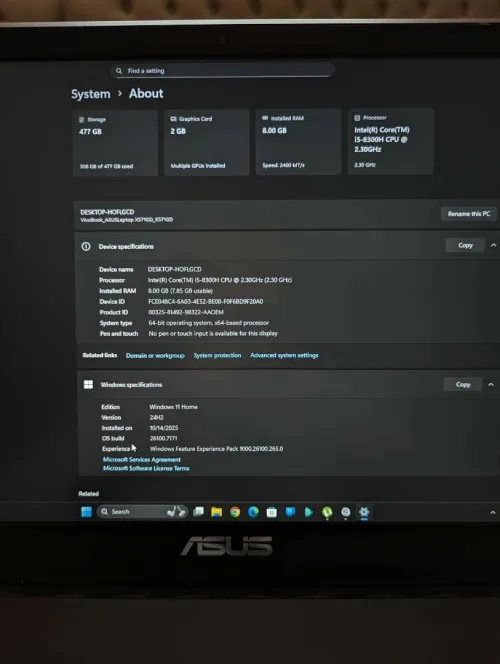Open the Processor info card
Screen dimensions: 500x664
pyautogui.click(x=390, y=141)
